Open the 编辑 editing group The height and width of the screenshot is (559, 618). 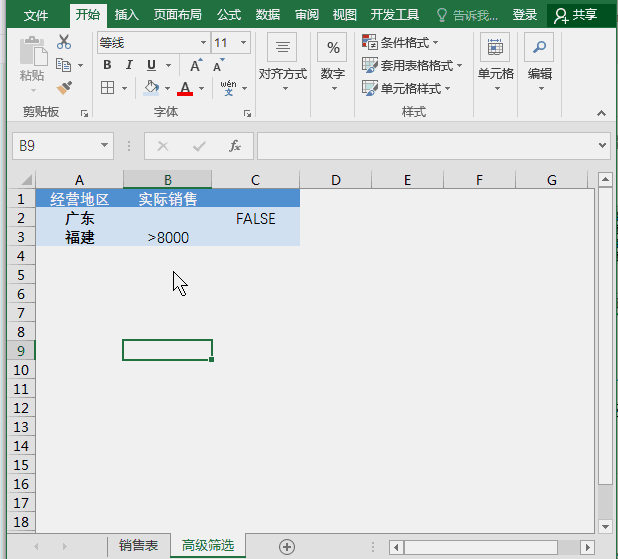(540, 63)
